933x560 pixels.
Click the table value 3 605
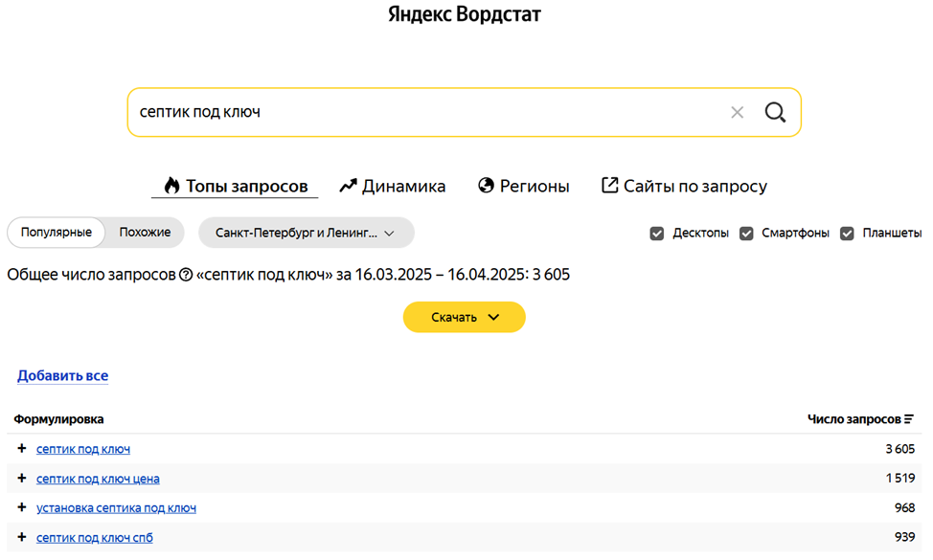pyautogui.click(x=899, y=449)
